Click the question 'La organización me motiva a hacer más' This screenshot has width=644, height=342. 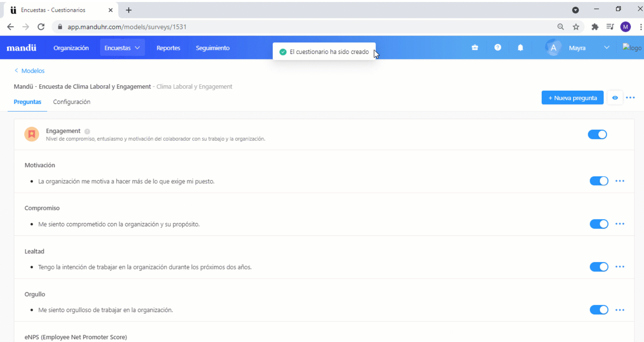tap(126, 181)
